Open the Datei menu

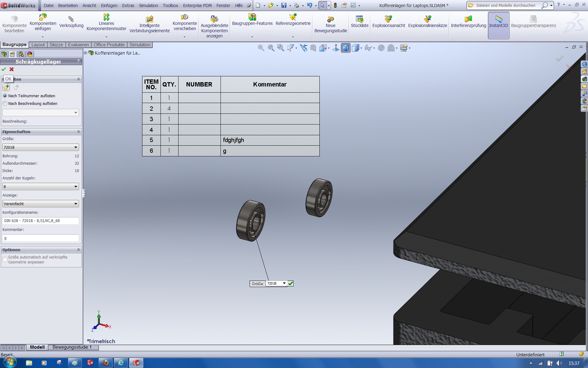click(x=48, y=6)
